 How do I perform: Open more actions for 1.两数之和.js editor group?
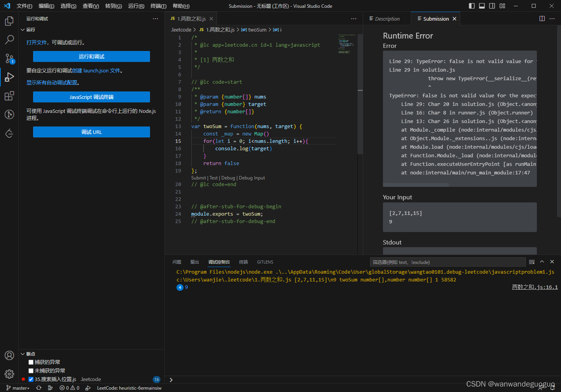354,19
